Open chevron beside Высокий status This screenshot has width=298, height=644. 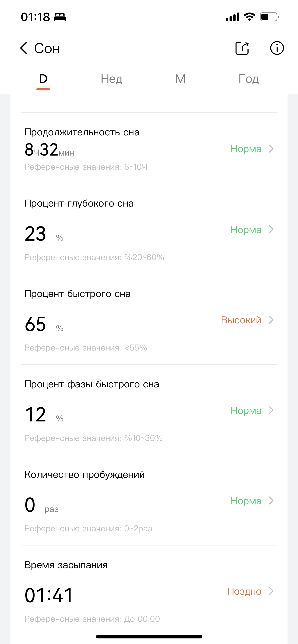(271, 320)
